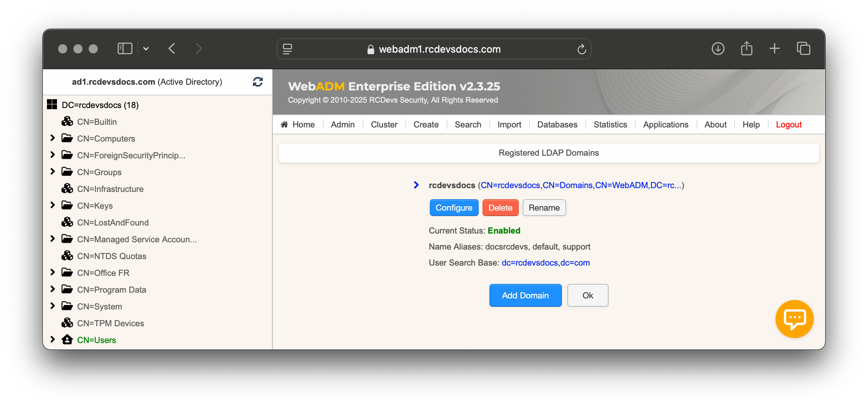Open the sidebar dropdown arrow in the toolbar

pos(146,49)
